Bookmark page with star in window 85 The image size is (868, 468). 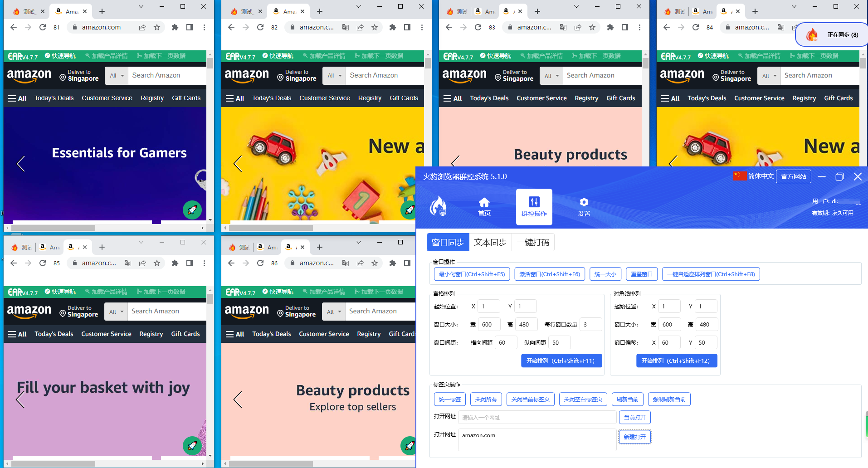[x=157, y=263]
